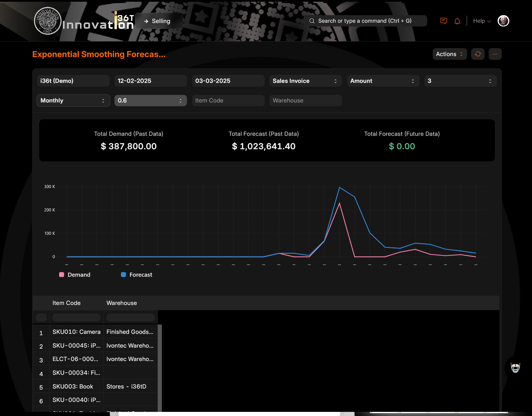Open the chat messages icon

444,21
